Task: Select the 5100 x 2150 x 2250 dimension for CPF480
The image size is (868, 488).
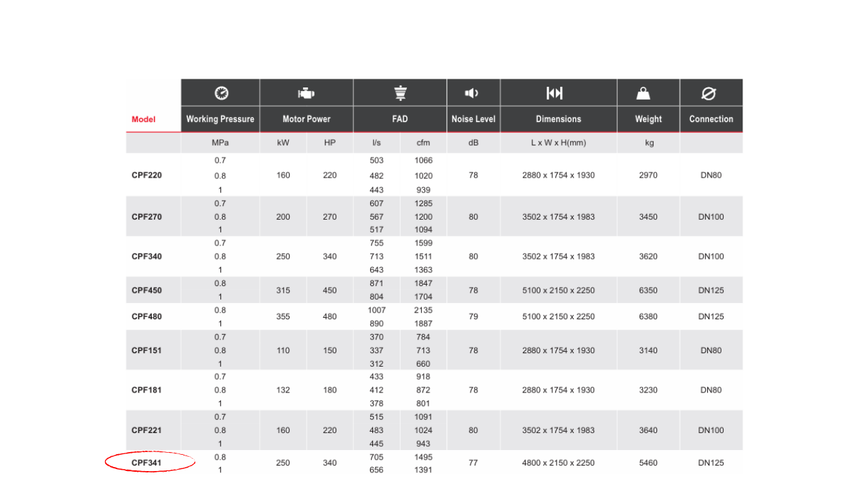Action: coord(559,317)
